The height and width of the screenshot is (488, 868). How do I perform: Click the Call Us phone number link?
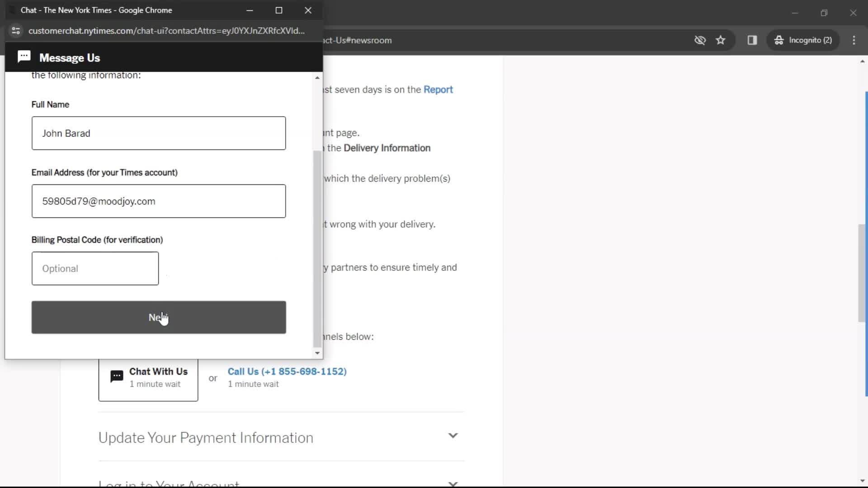point(287,371)
